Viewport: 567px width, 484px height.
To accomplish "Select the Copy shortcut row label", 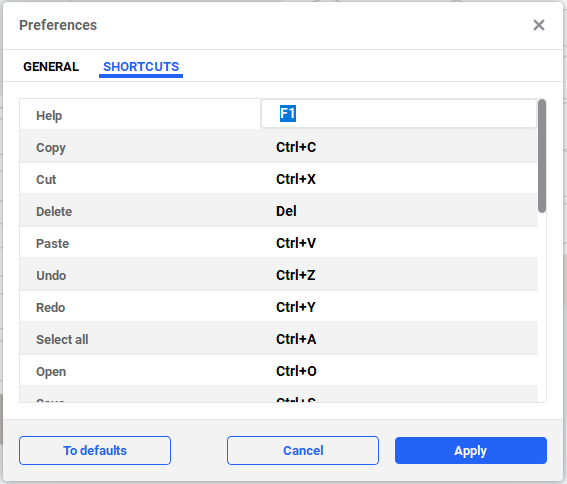I will 51,148.
